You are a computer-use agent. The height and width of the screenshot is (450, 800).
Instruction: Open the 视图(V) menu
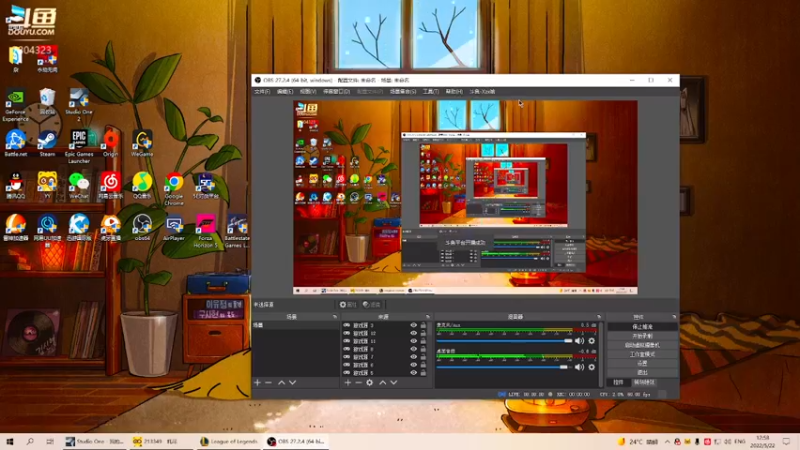point(308,91)
